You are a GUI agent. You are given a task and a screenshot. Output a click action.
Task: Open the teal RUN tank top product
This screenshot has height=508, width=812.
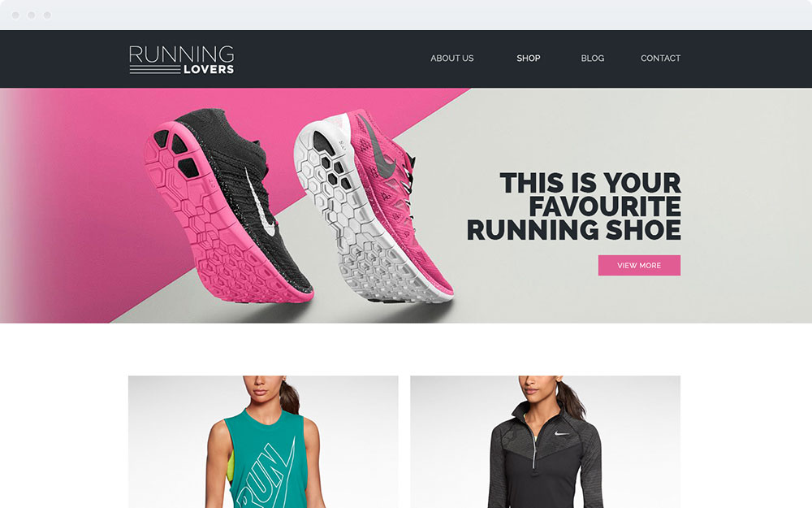click(x=263, y=441)
